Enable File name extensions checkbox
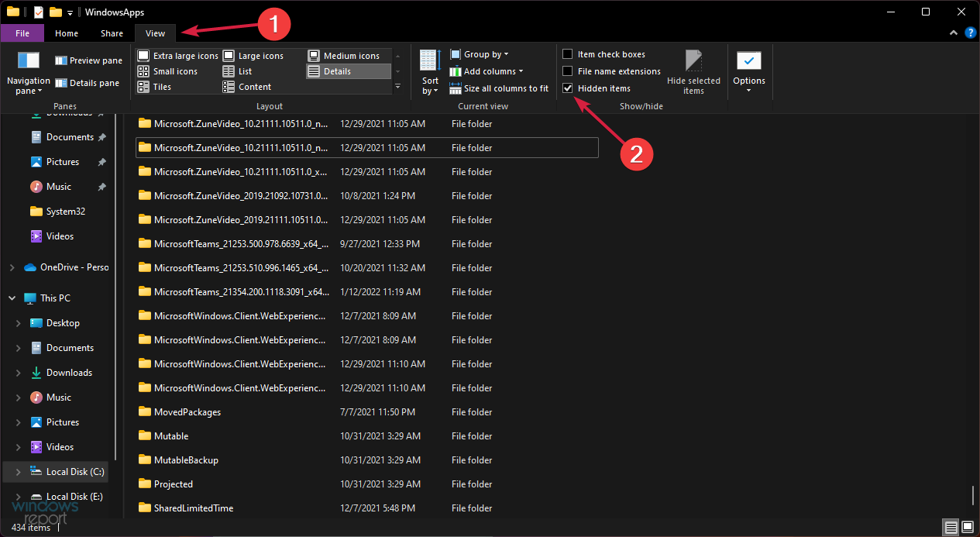The height and width of the screenshot is (537, 980). pyautogui.click(x=568, y=71)
